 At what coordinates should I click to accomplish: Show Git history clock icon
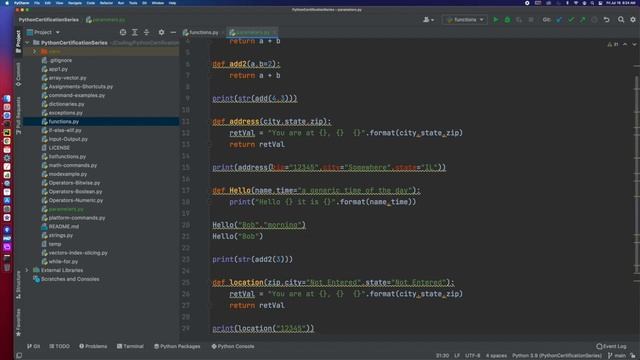click(x=594, y=20)
